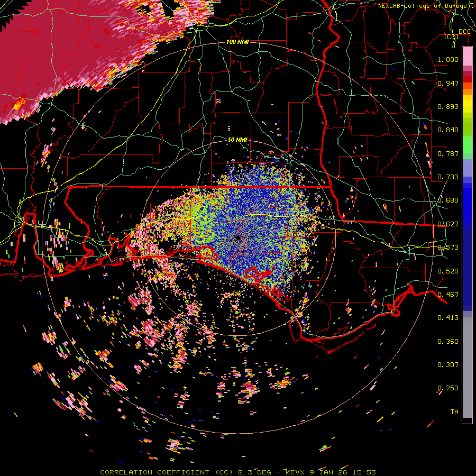
Task: Pick the light pink segment atop the color bar
Action: click(467, 56)
